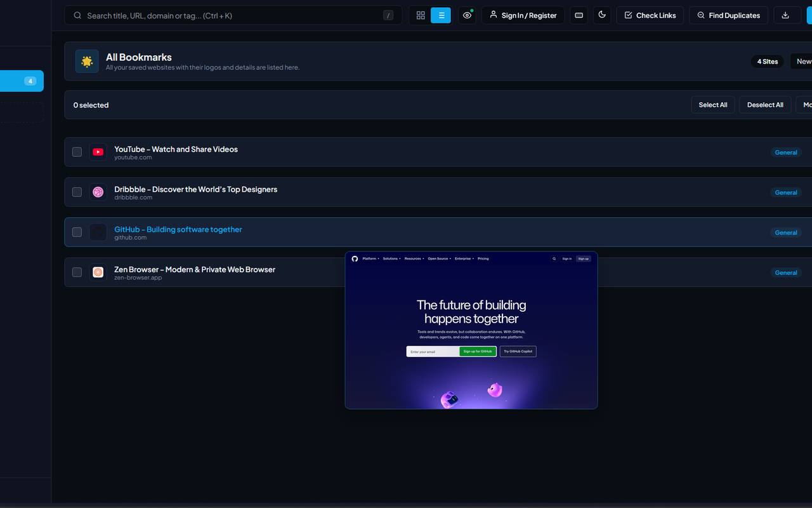Image resolution: width=812 pixels, height=508 pixels.
Task: Click the download export icon
Action: pos(785,15)
